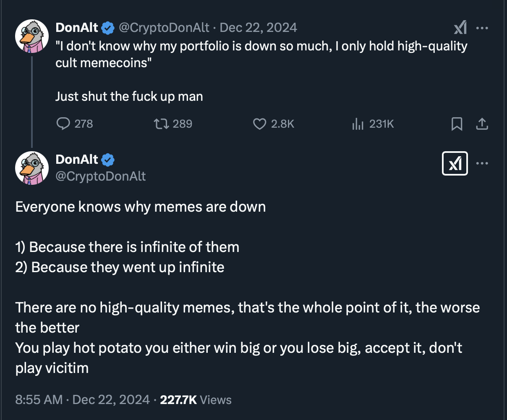Image resolution: width=507 pixels, height=420 pixels.
Task: Click the 227.7K Views count
Action: (196, 399)
